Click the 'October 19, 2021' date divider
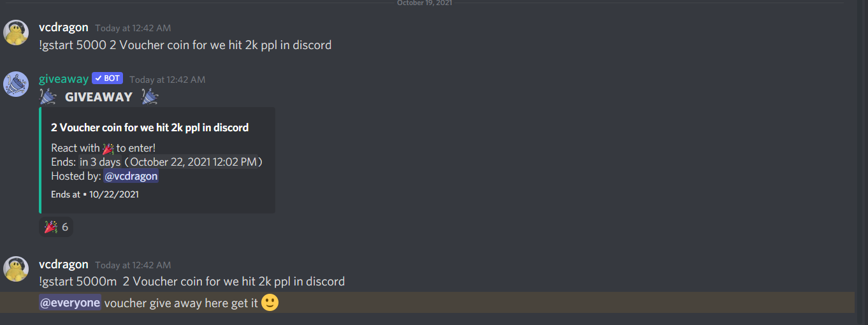This screenshot has height=325, width=868. [x=424, y=3]
